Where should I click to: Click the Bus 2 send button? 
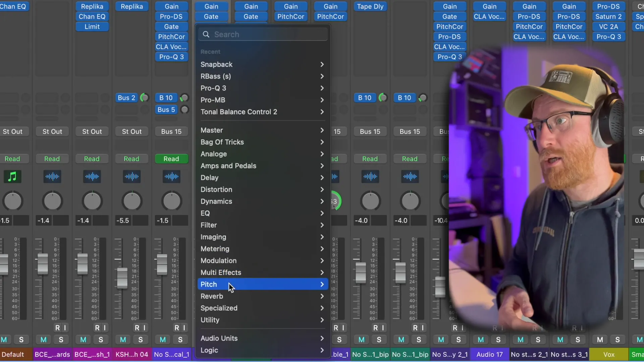coord(126,98)
